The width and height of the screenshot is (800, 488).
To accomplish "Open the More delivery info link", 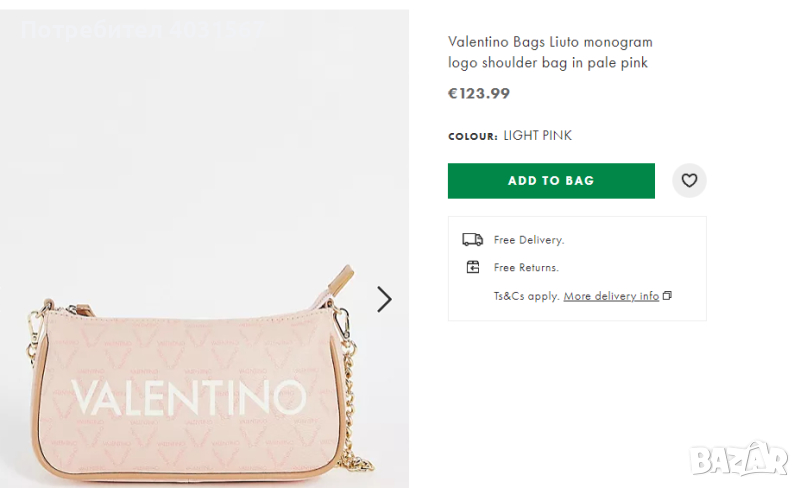I will 611,296.
